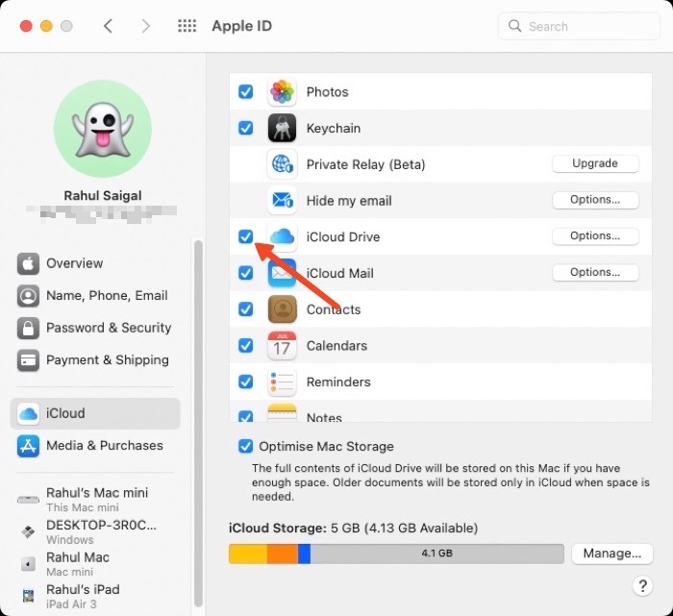Click the Private Relay globe icon

click(x=282, y=164)
